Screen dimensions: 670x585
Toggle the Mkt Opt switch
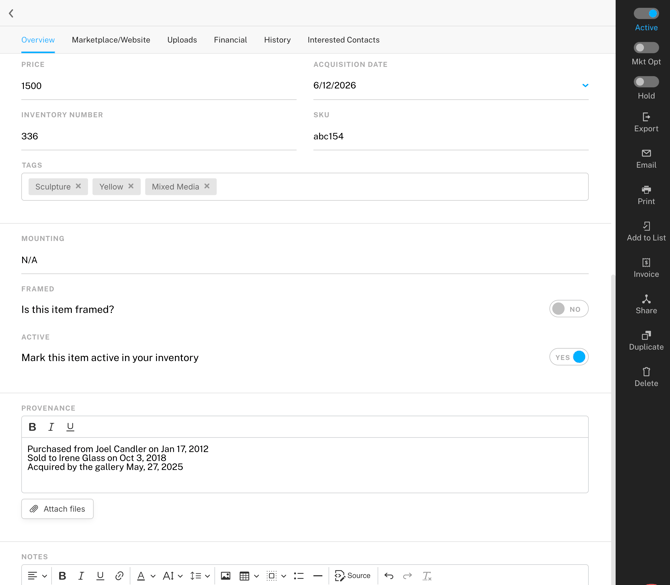646,47
